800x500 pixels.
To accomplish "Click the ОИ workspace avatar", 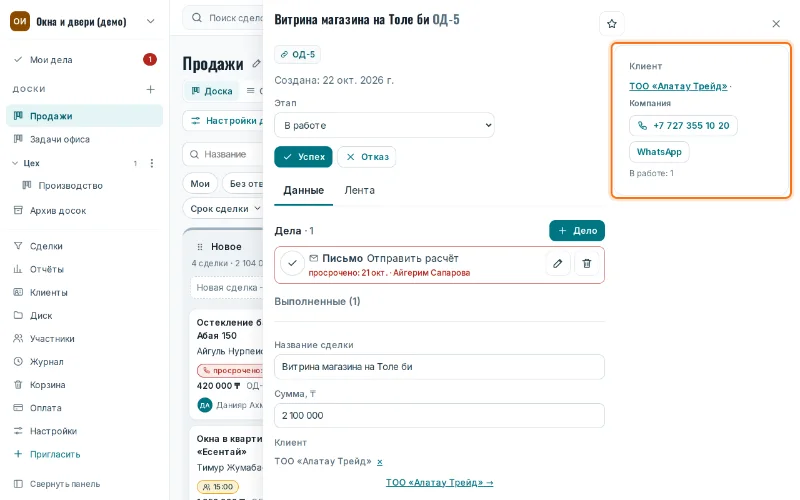I will [20, 21].
